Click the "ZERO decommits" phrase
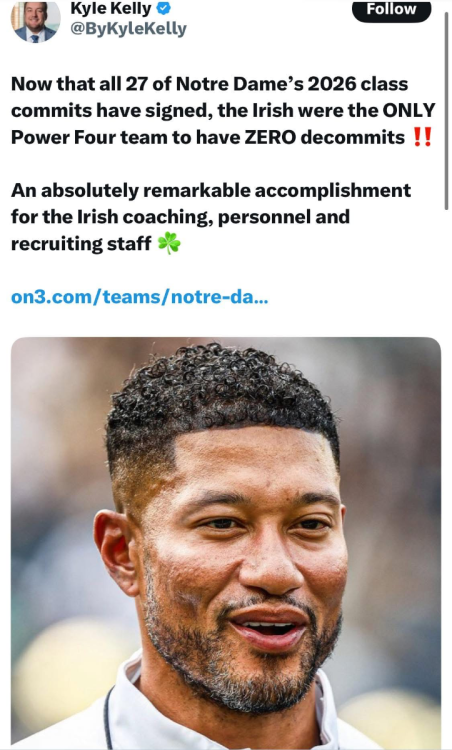452x750 pixels. click(x=325, y=137)
